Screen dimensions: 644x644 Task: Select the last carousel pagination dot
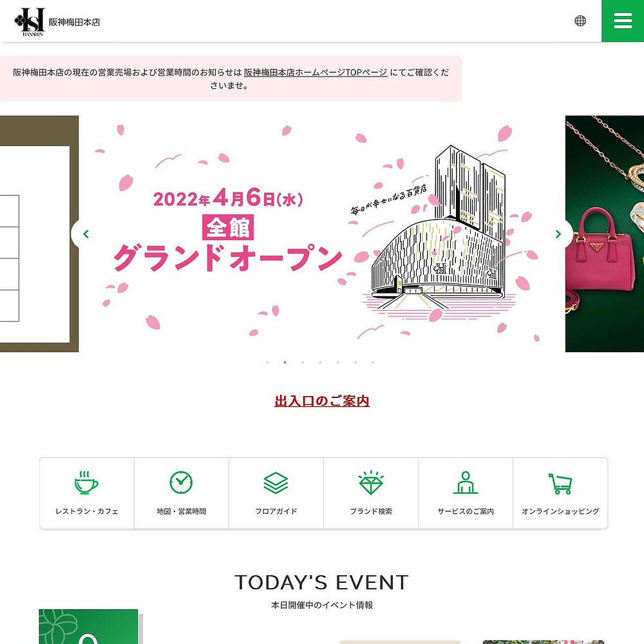point(373,362)
